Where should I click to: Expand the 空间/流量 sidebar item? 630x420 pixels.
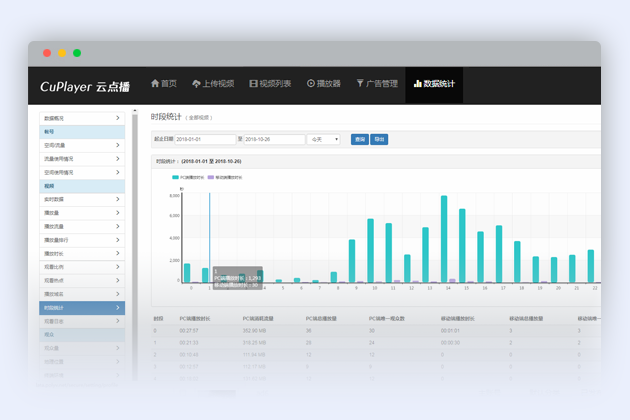pyautogui.click(x=82, y=145)
